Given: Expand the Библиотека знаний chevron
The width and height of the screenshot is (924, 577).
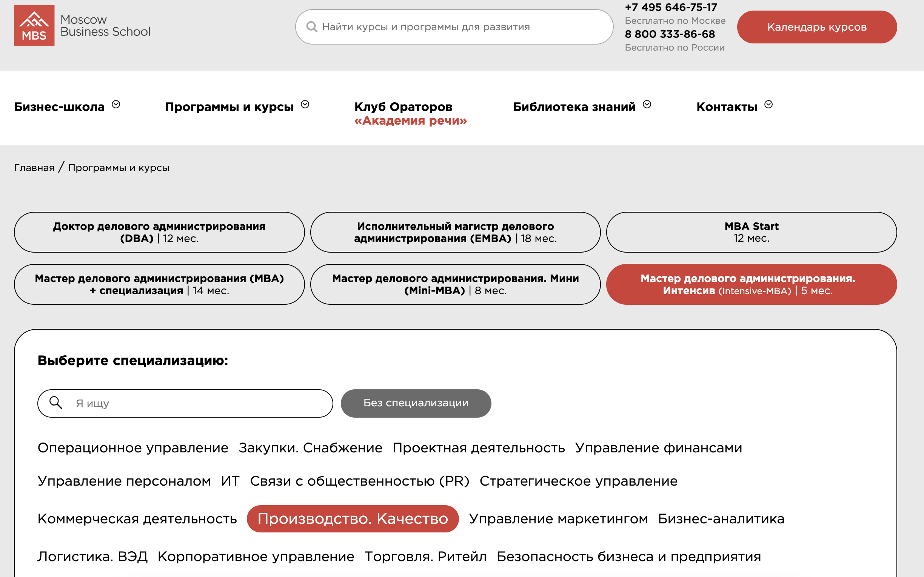Looking at the screenshot, I should (647, 104).
